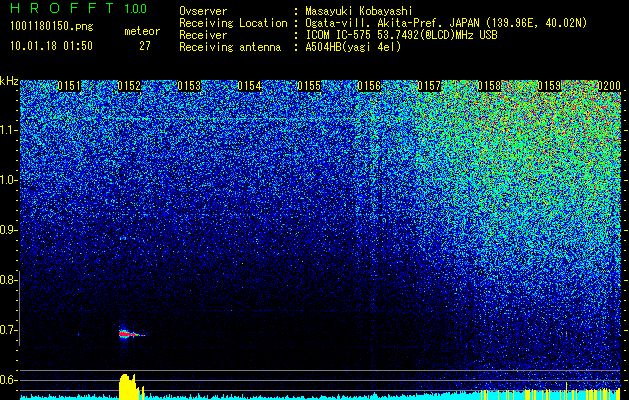Viewport: 629px width, 400px height.
Task: Click the 1.0 kHz axis label
Action: click(9, 180)
